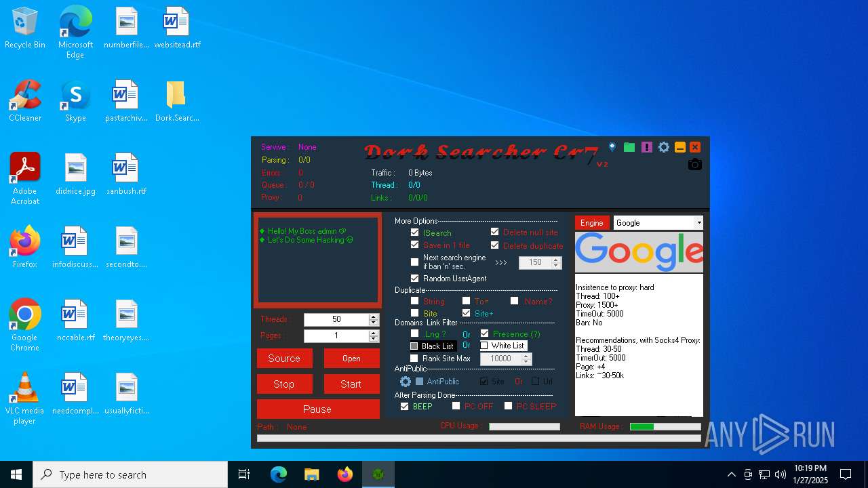The height and width of the screenshot is (488, 868).
Task: Toggle Random UserAgent checkbox
Action: tap(414, 279)
